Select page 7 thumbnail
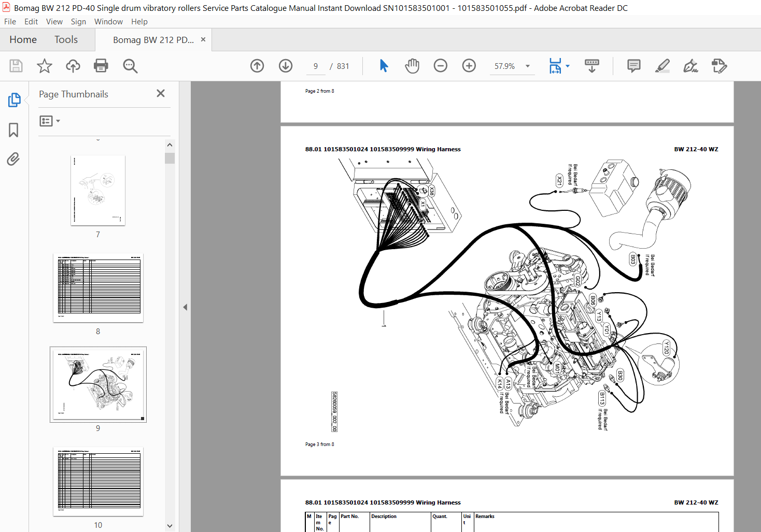 tap(98, 191)
